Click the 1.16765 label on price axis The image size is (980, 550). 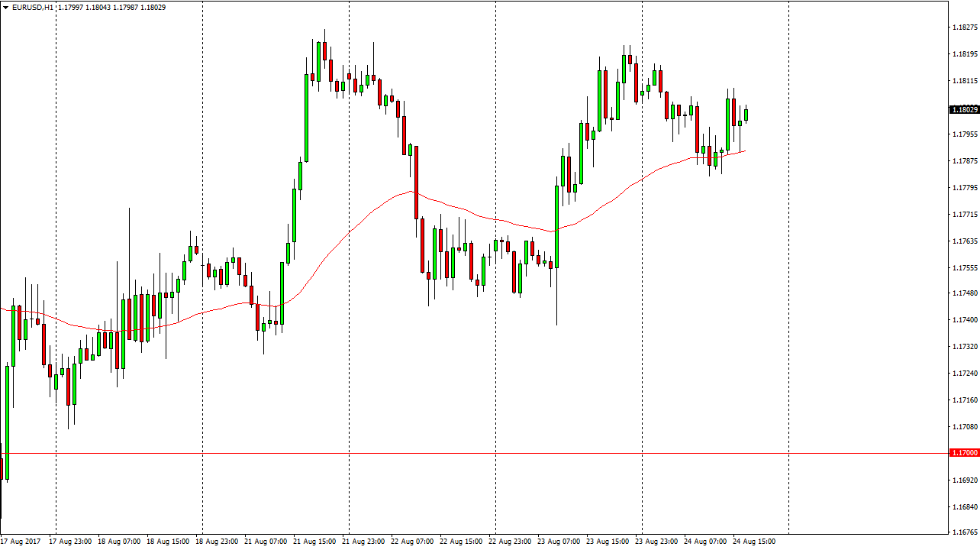[964, 532]
